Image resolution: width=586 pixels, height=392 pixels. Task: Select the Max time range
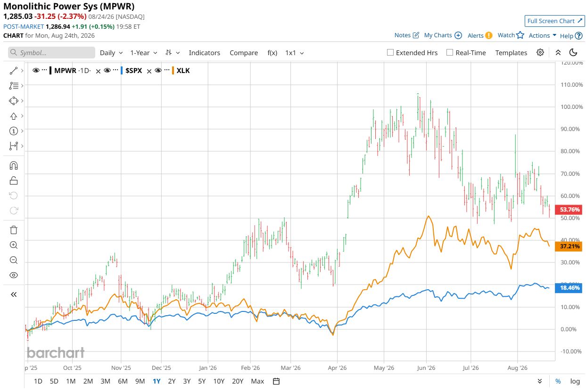257,381
